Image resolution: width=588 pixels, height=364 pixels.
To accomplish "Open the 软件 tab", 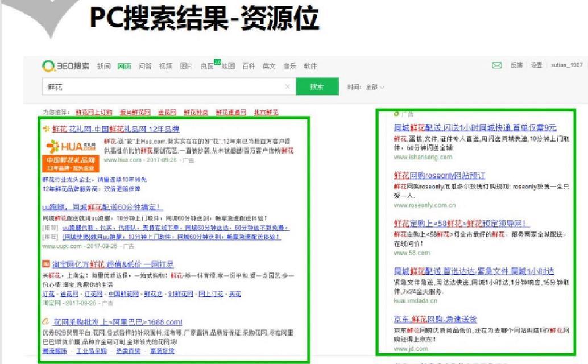I will 310,66.
